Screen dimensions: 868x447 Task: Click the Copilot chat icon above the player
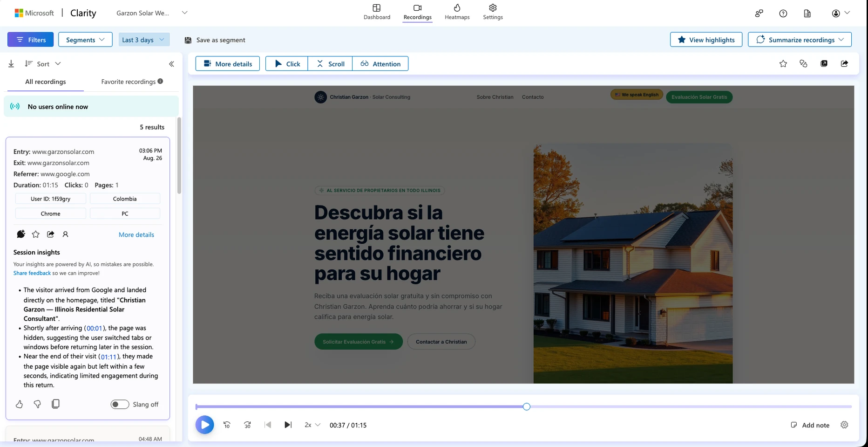(803, 64)
